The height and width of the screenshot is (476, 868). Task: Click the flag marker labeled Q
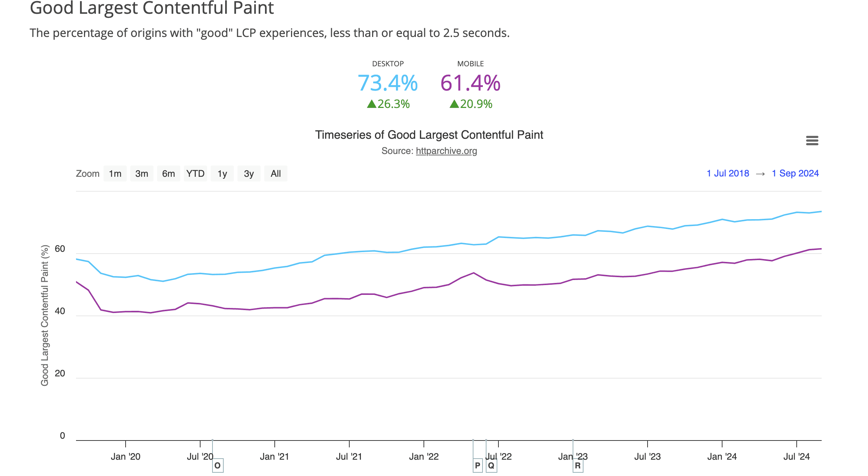(x=491, y=466)
